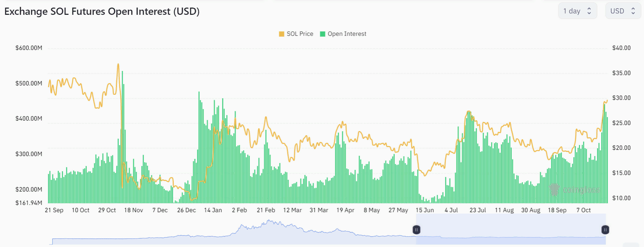Image resolution: width=644 pixels, height=247 pixels.
Task: Toggle the SOL Price series label
Action: click(300, 34)
